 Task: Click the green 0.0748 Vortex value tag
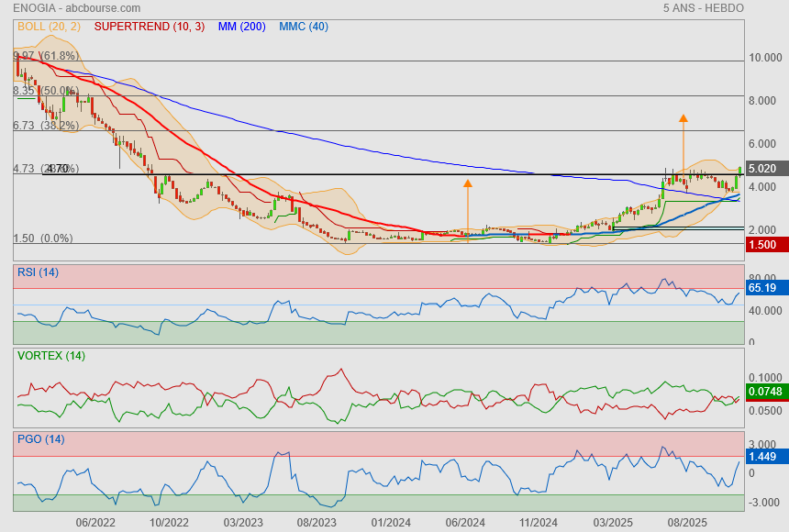point(763,392)
